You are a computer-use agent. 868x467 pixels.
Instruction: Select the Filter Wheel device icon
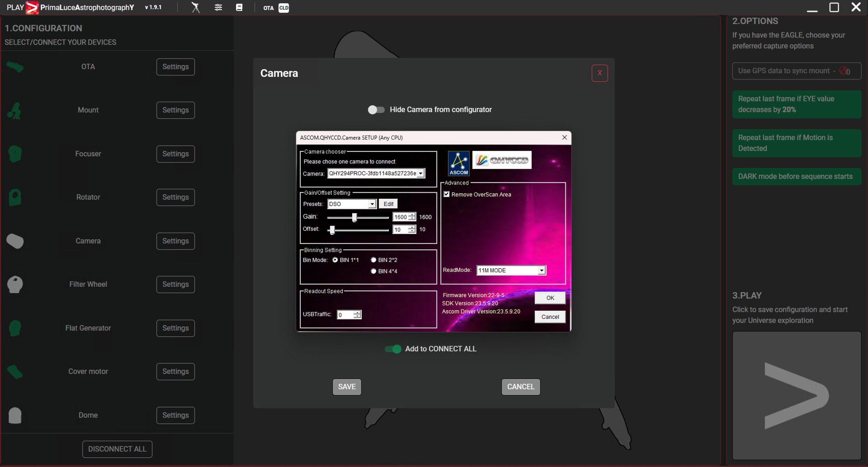15,284
